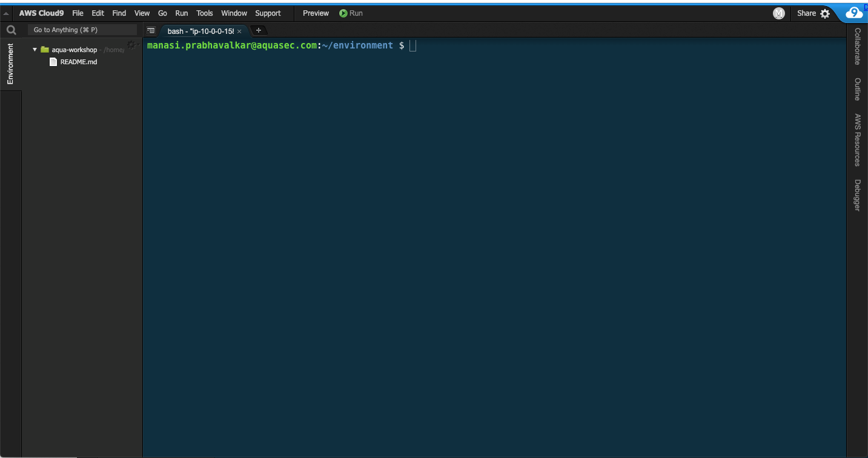Open the Support menu
Screen dimensions: 868x458
click(x=268, y=13)
